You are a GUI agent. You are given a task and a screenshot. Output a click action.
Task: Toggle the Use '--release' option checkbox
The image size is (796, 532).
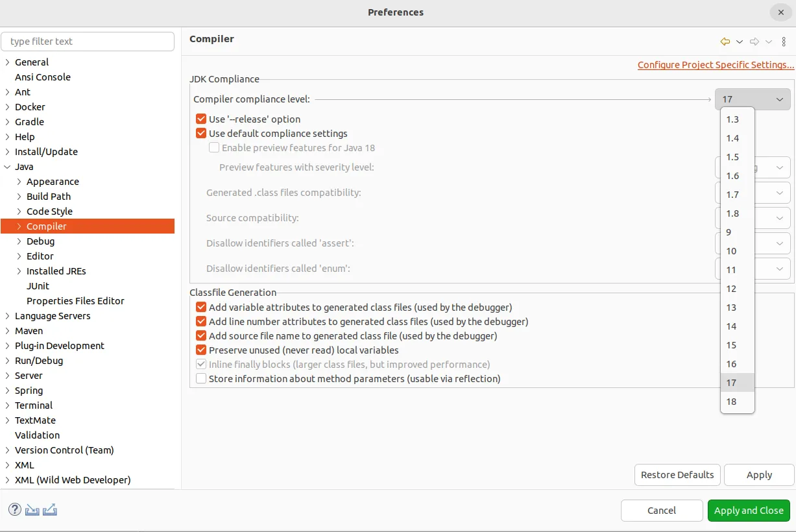pos(201,119)
